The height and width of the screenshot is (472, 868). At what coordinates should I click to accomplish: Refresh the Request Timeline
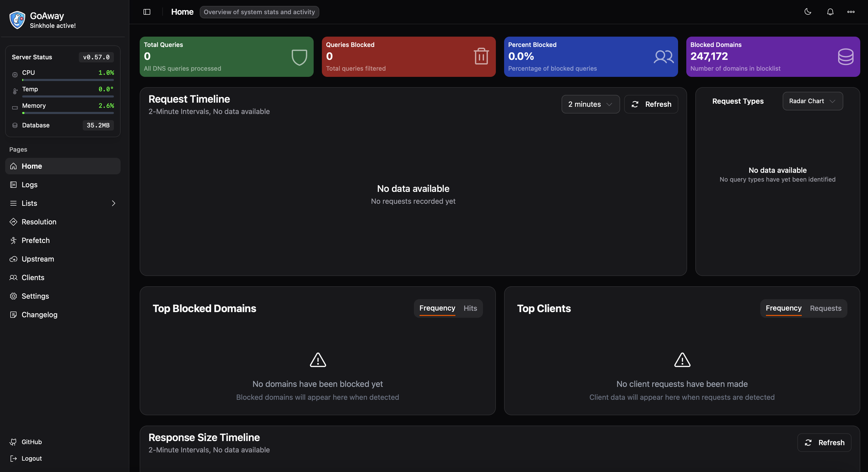[x=651, y=104]
